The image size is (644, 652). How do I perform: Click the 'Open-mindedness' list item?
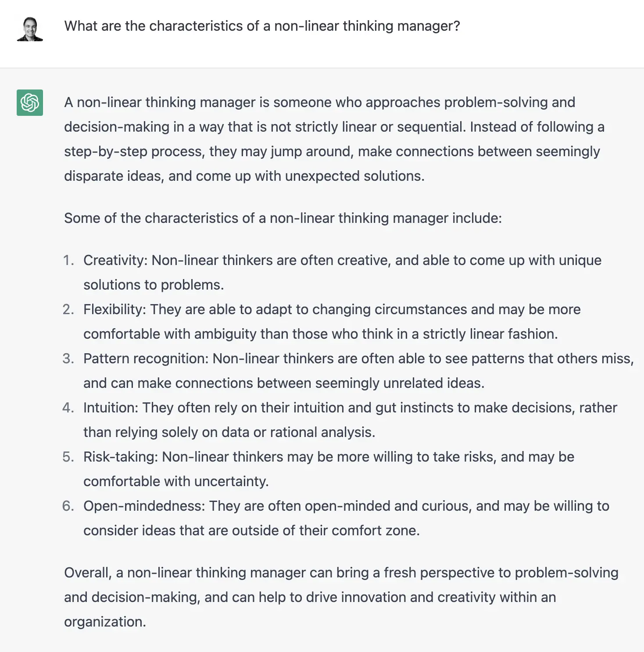346,518
